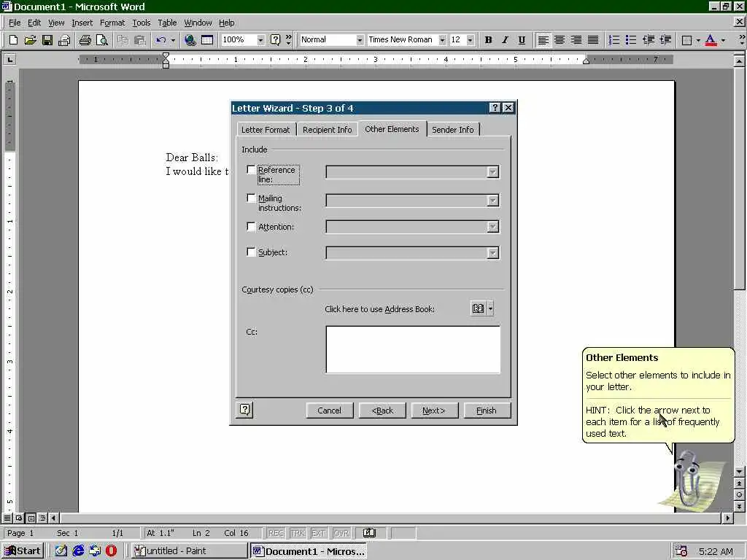Align text left
The height and width of the screenshot is (560, 747).
pyautogui.click(x=543, y=40)
